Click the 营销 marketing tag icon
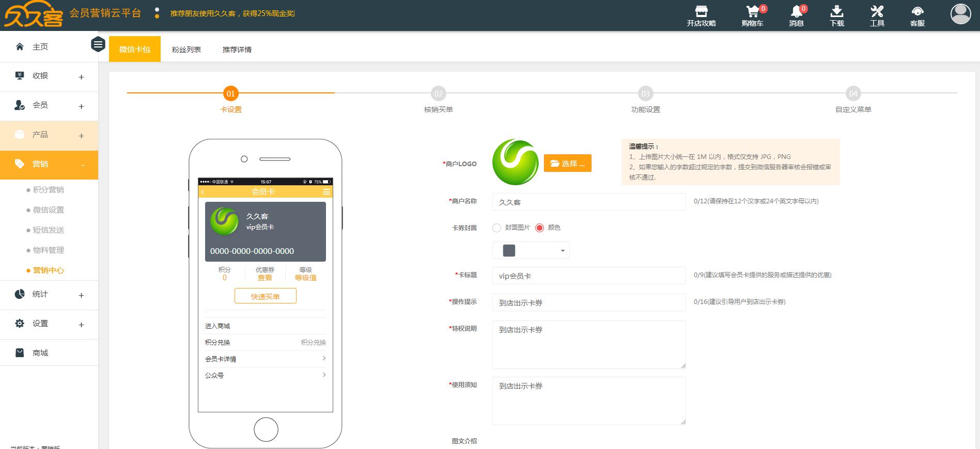Viewport: 980px width, 449px height. click(x=20, y=164)
